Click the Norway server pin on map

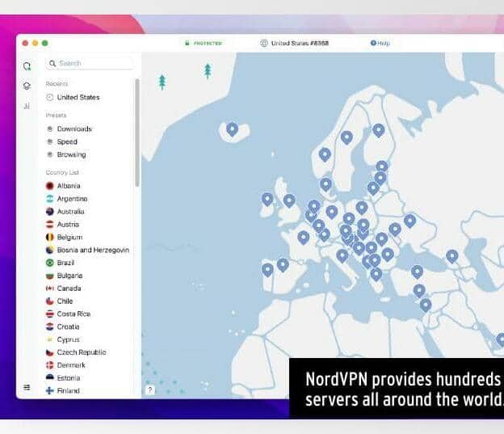click(325, 154)
